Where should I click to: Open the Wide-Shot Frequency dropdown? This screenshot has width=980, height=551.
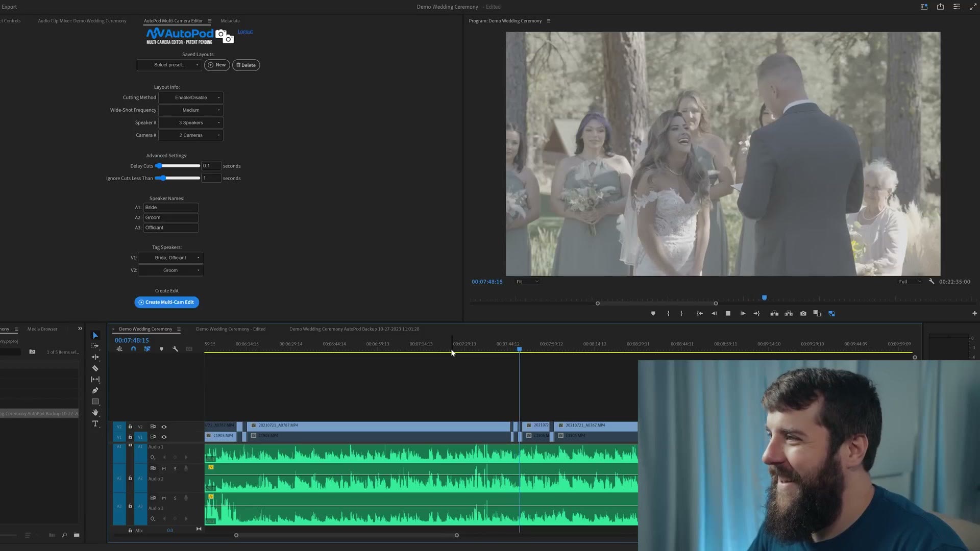coord(191,110)
